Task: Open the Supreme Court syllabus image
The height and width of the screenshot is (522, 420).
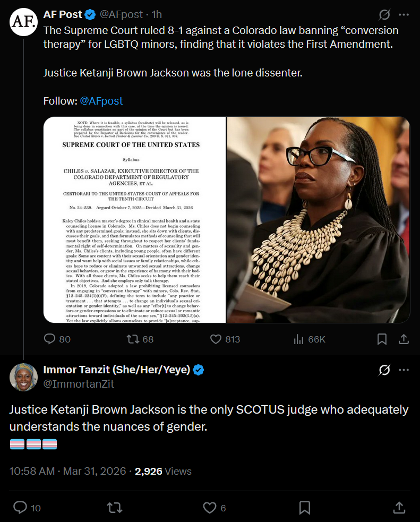Action: click(x=134, y=220)
